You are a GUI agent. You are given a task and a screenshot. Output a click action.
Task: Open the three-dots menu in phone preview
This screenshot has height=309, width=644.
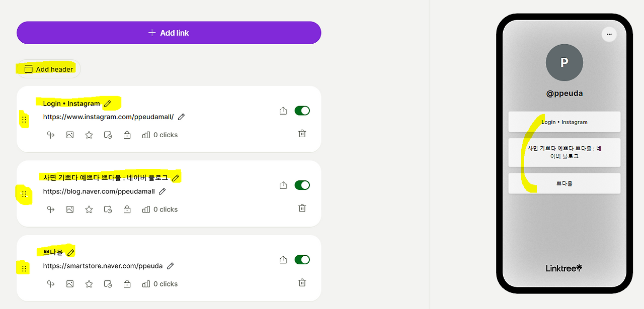[609, 34]
